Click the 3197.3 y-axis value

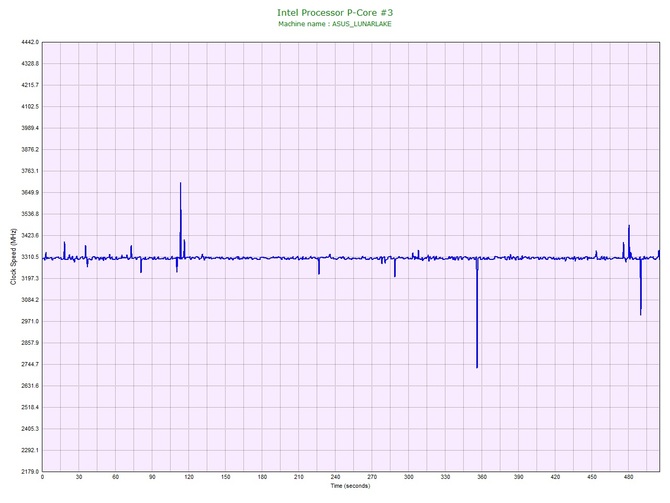point(30,279)
